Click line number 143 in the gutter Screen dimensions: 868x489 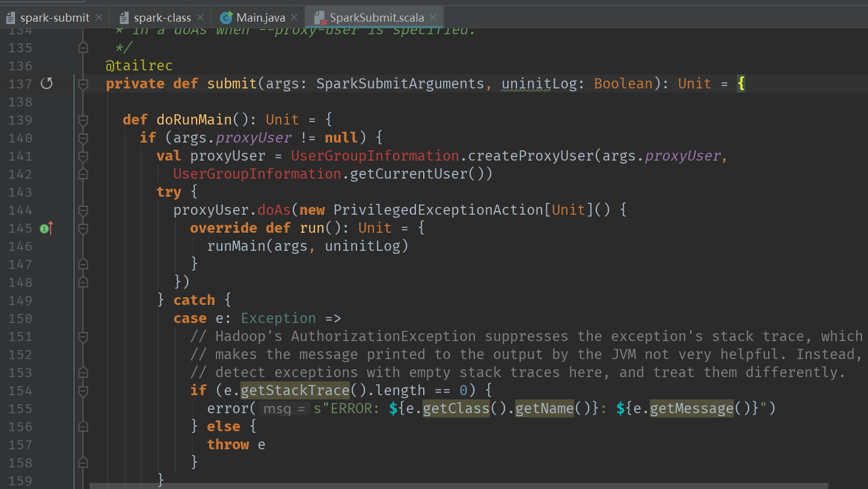pyautogui.click(x=20, y=192)
